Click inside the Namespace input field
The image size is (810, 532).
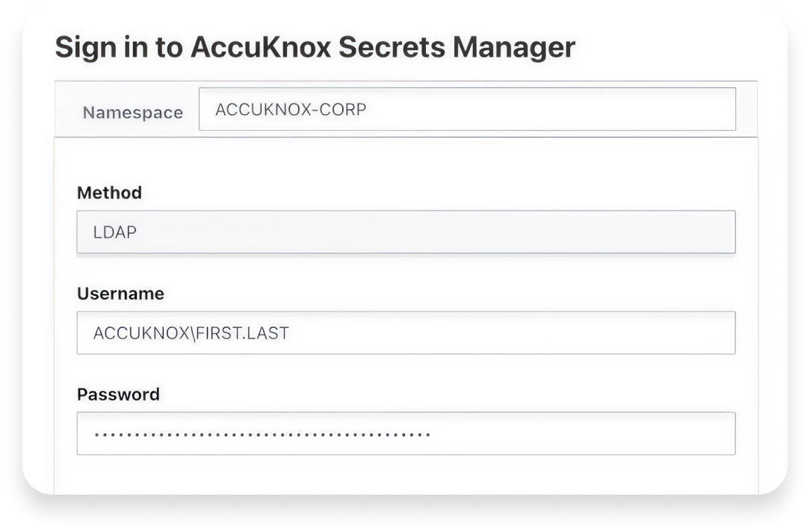point(467,109)
